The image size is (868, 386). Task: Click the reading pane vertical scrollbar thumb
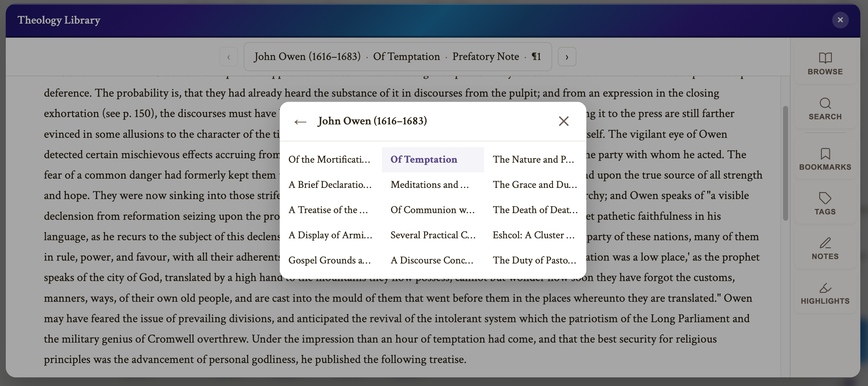[785, 163]
